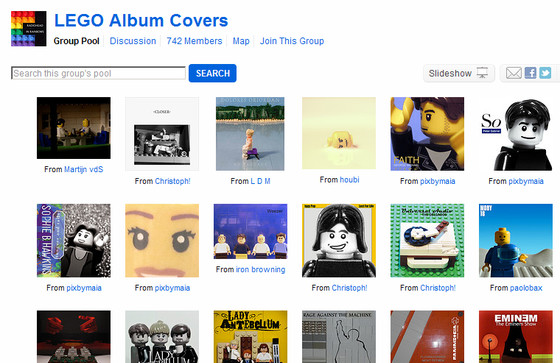Screen dimensions: 560x363
Task: Open the Eminem Show cover thumbnail
Action: pos(516,337)
